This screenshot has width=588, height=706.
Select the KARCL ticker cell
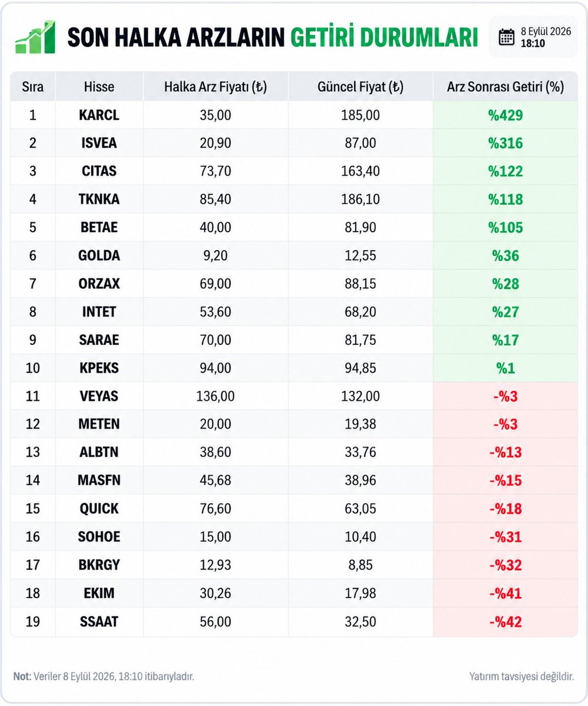99,115
